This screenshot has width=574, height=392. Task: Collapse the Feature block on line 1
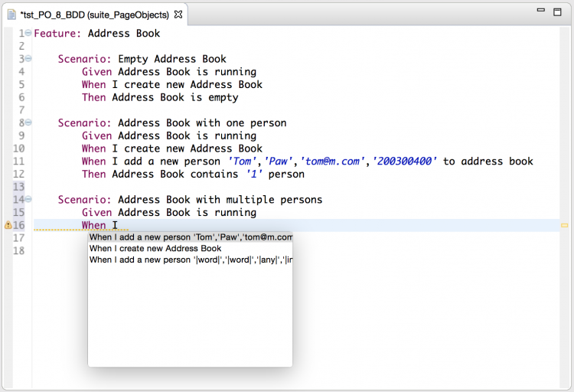28,33
